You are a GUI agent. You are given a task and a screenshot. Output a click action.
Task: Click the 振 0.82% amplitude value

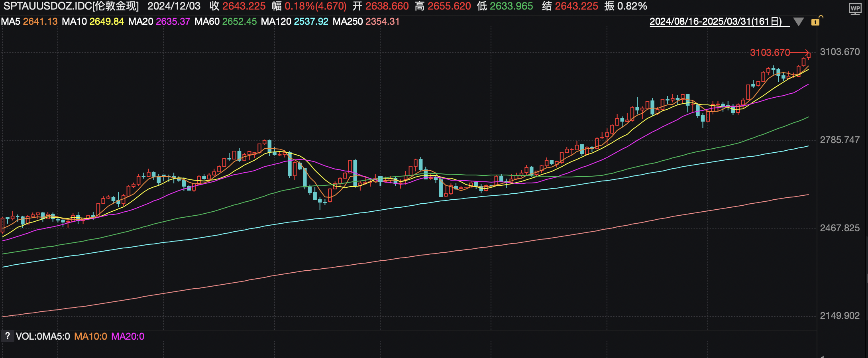point(626,6)
